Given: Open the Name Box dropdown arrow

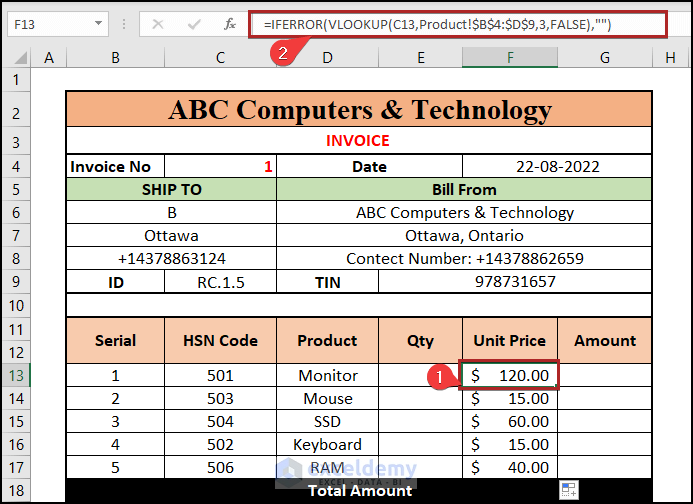Looking at the screenshot, I should click(x=98, y=24).
